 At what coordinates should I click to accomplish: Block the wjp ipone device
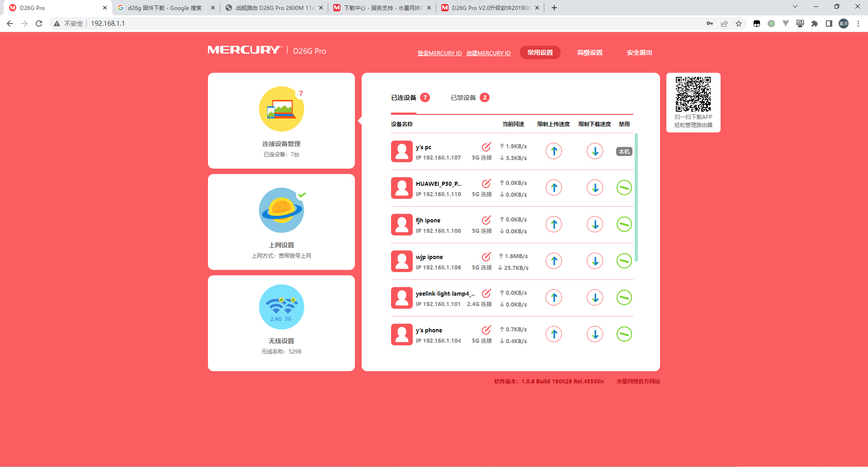(x=624, y=261)
